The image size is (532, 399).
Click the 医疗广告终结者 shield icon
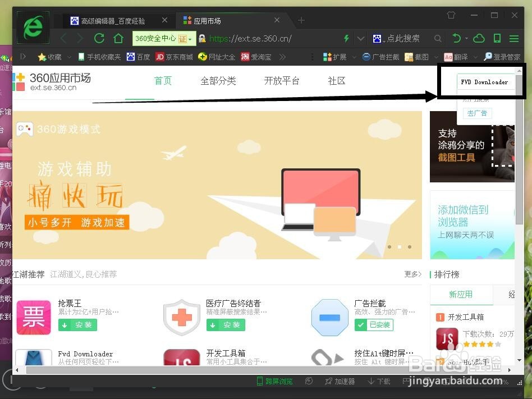click(x=182, y=317)
